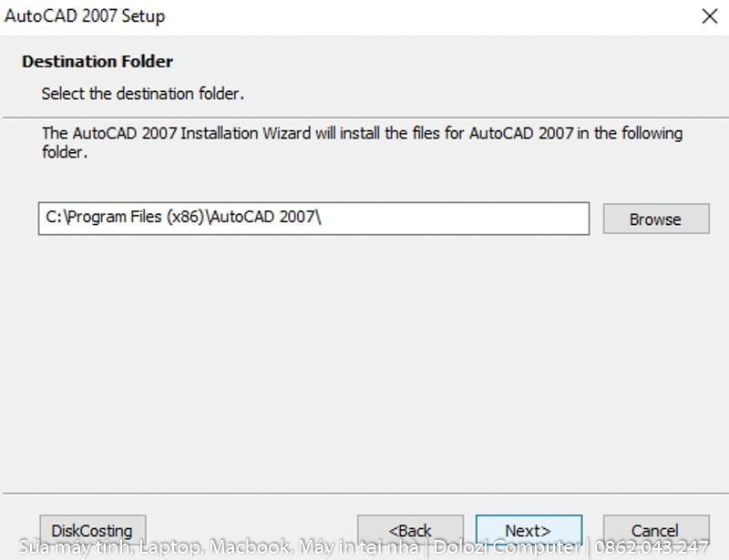Proceed to the next setup step
This screenshot has height=560, width=729.
tap(529, 530)
